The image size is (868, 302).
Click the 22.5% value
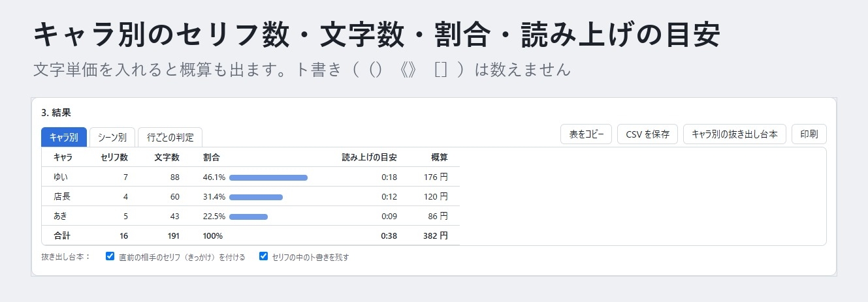click(x=214, y=216)
